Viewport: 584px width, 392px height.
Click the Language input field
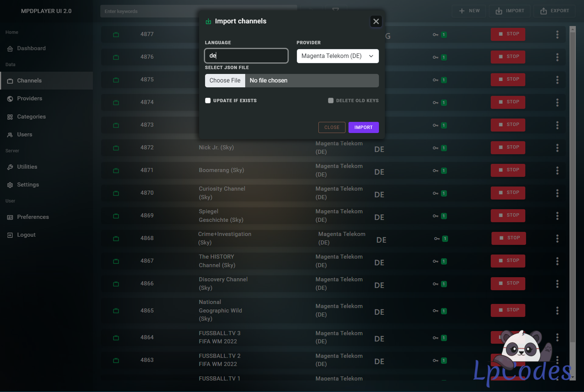[x=246, y=56]
